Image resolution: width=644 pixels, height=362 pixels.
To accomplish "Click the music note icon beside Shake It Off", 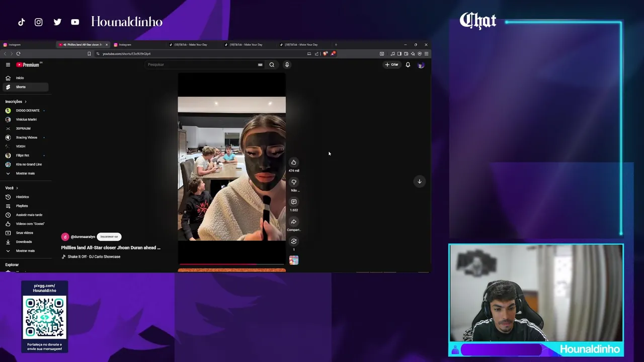I will pos(63,257).
